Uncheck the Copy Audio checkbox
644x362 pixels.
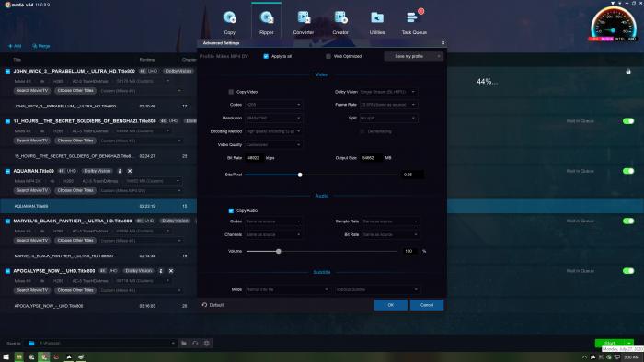coord(231,210)
